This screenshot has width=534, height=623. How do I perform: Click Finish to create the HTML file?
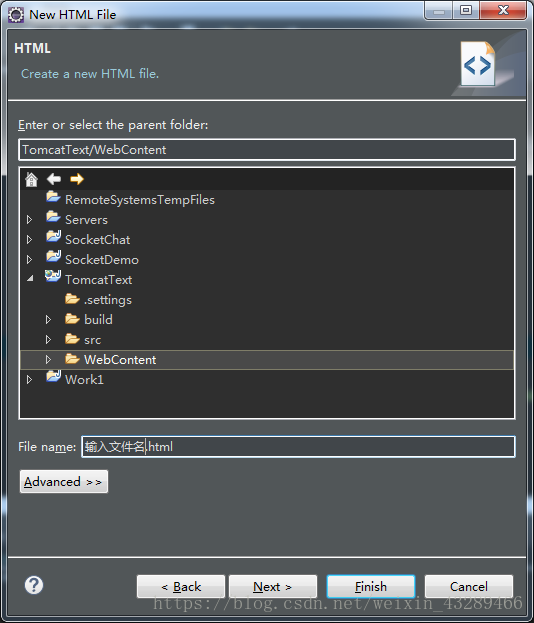click(x=371, y=586)
